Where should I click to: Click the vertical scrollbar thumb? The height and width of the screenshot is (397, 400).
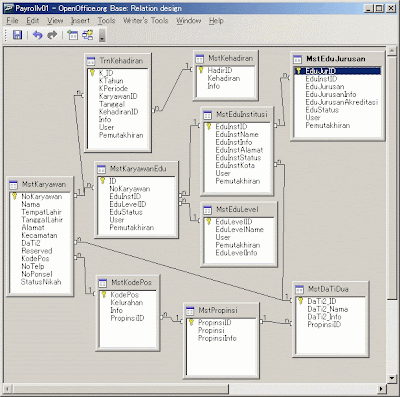tap(392, 177)
